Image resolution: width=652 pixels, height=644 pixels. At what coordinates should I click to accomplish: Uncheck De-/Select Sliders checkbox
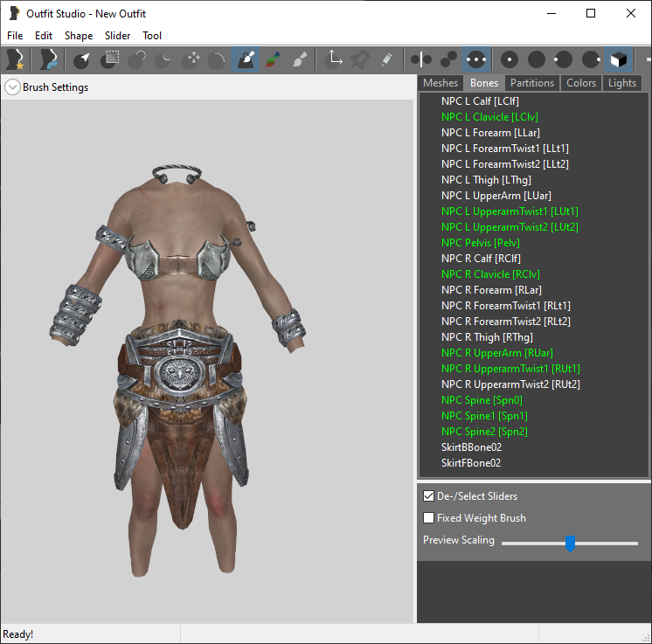pos(428,496)
